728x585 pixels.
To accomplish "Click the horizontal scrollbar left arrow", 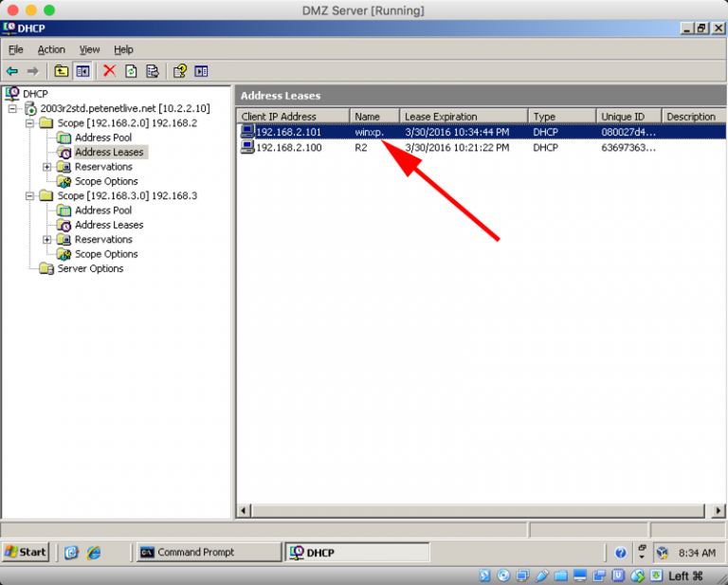I will [x=244, y=511].
